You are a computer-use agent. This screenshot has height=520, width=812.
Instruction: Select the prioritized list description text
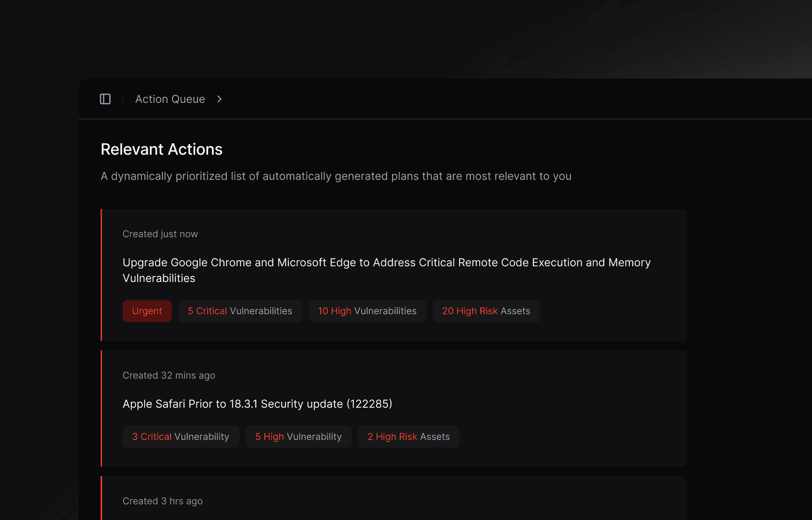point(336,176)
